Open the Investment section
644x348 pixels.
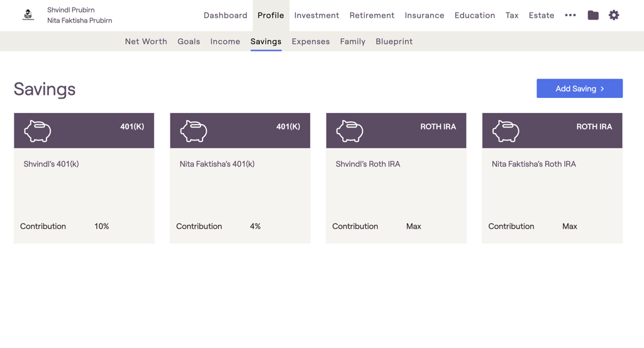pyautogui.click(x=316, y=15)
